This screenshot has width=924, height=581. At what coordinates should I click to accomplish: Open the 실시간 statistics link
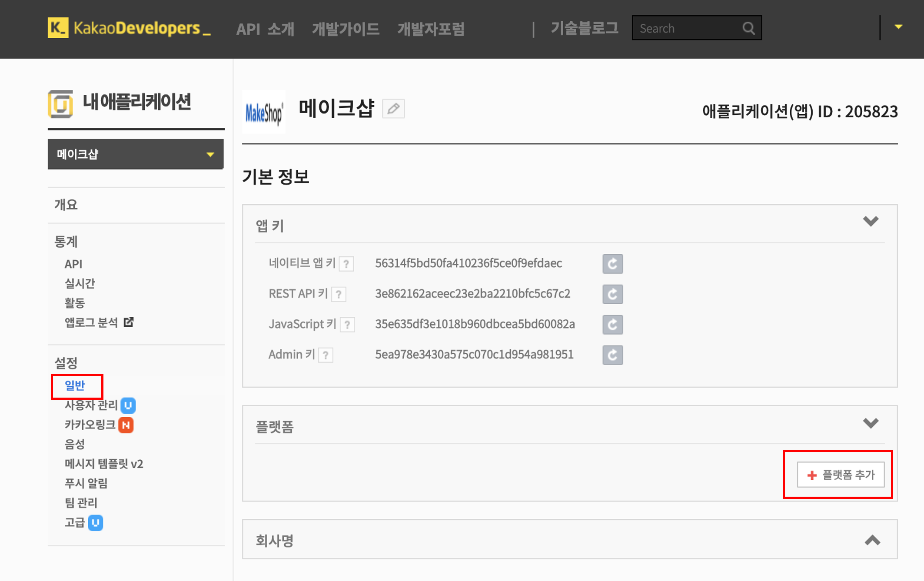pyautogui.click(x=80, y=283)
